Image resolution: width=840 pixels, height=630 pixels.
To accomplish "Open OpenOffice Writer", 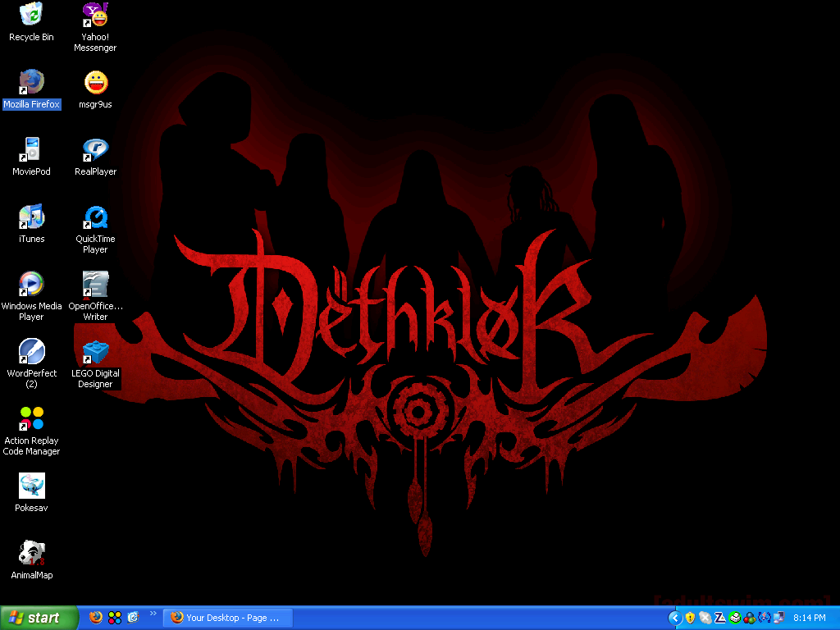I will (x=94, y=285).
